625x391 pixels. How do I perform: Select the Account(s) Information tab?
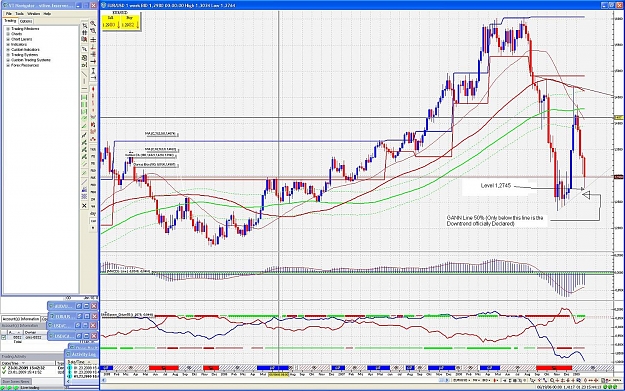21,319
